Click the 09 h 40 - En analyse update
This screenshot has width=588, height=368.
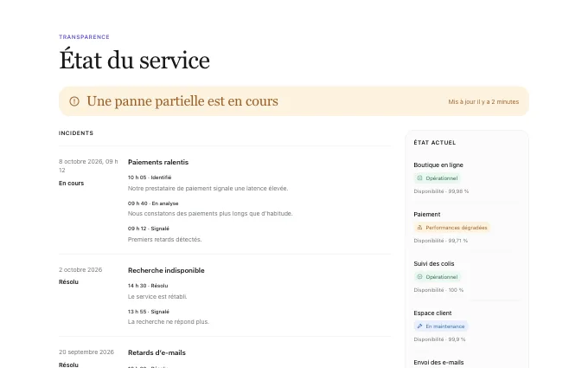click(153, 203)
